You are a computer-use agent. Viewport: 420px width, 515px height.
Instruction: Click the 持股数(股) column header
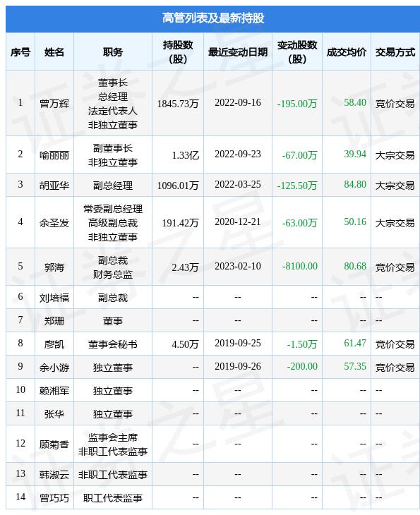[x=178, y=52]
